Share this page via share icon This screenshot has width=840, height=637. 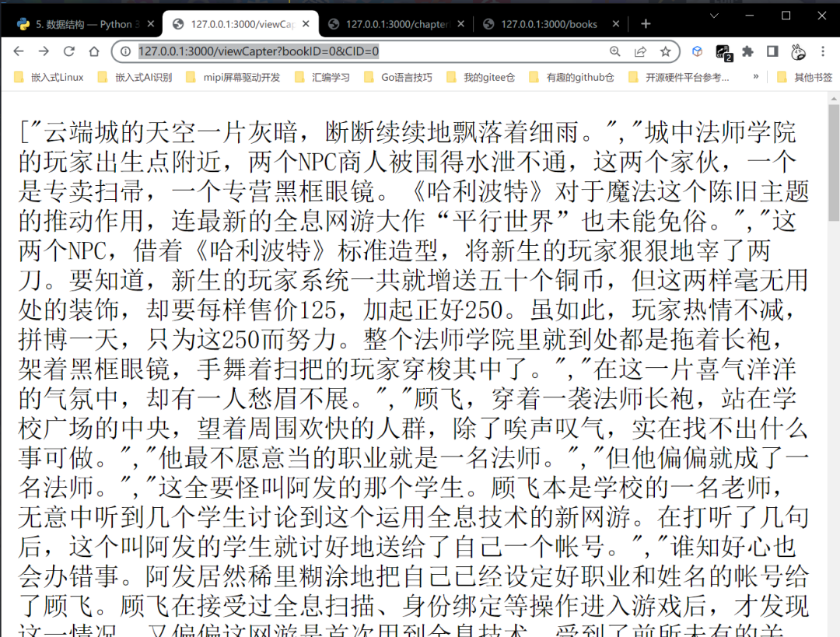(640, 51)
